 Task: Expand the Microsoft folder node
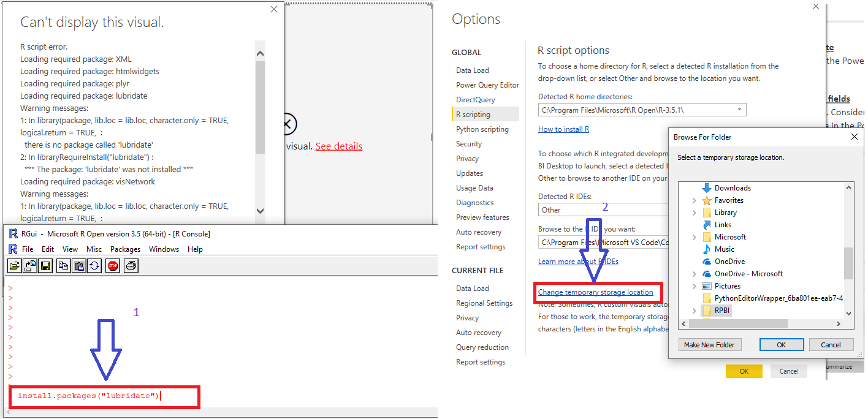(694, 237)
